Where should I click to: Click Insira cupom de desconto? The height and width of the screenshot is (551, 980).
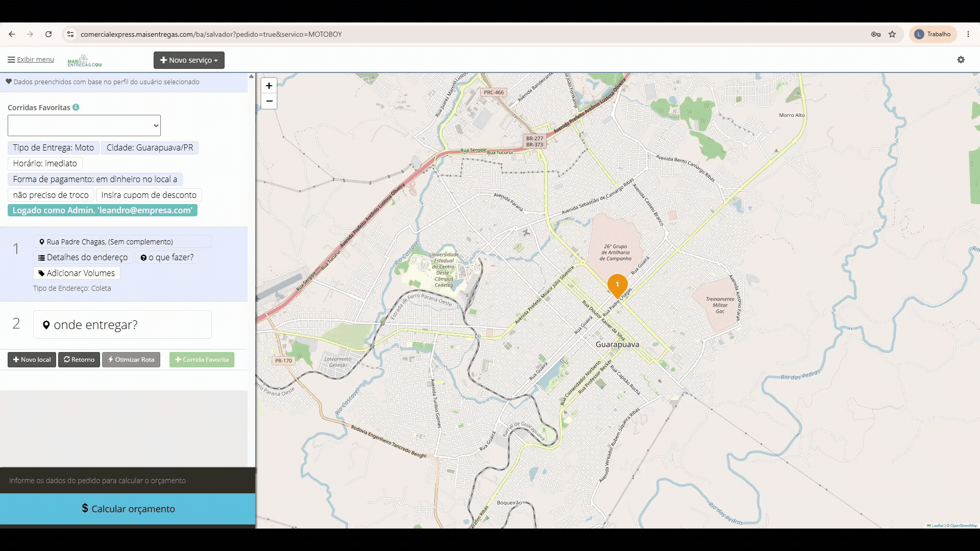(x=149, y=195)
